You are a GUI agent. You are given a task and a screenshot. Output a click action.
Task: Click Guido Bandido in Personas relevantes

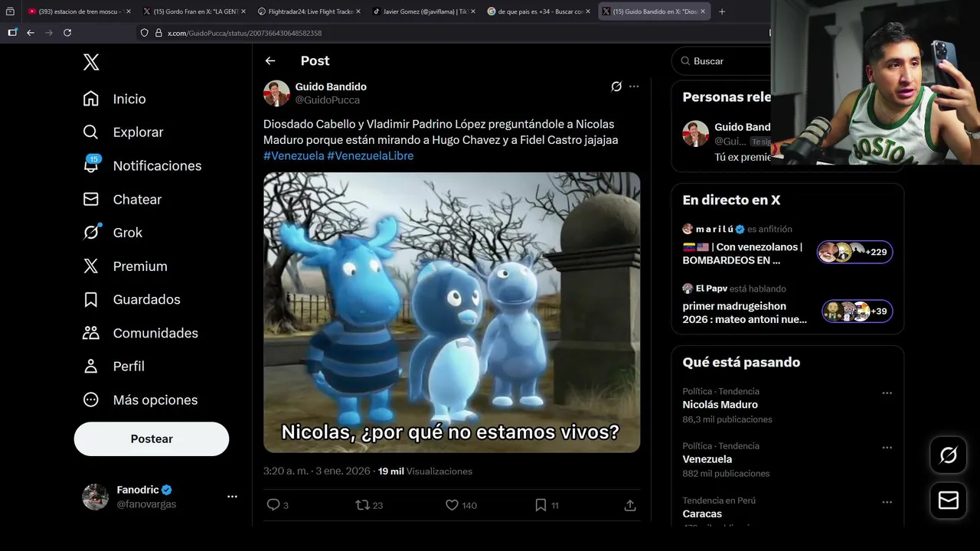click(742, 127)
